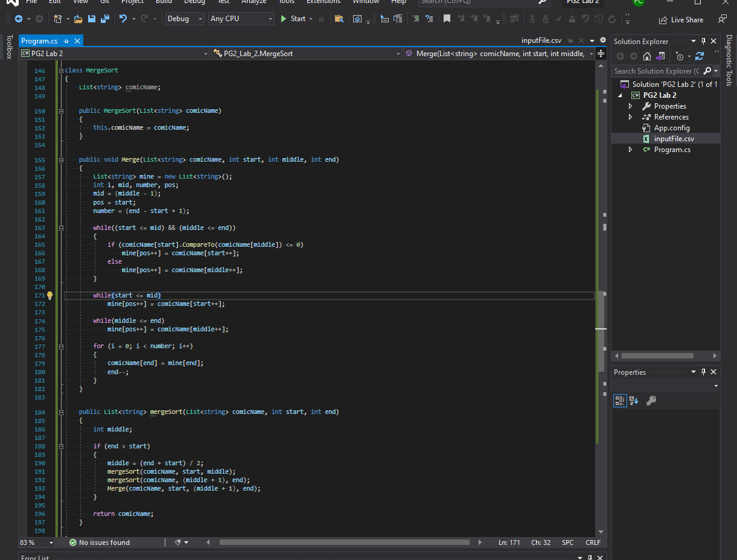Open the Any CPU platform dropdown
Screen dimensions: 737x560
(x=241, y=19)
